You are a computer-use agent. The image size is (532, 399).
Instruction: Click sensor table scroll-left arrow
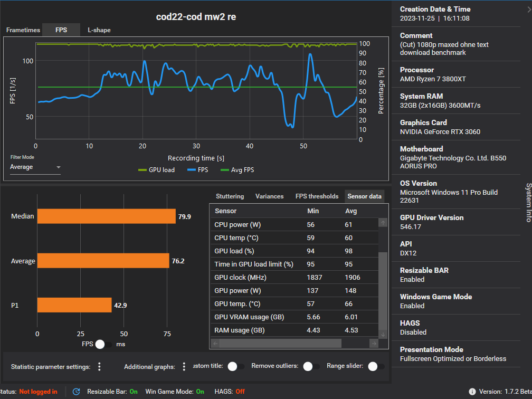(x=215, y=344)
